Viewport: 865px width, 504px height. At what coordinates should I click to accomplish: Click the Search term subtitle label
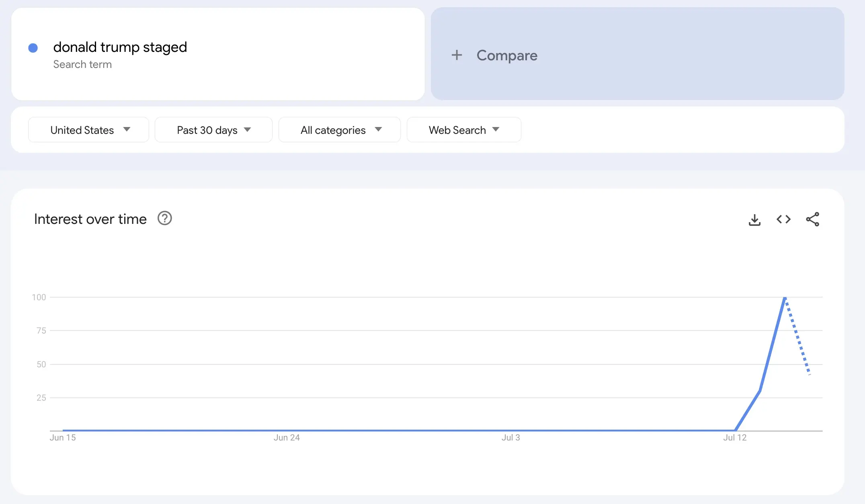tap(82, 64)
